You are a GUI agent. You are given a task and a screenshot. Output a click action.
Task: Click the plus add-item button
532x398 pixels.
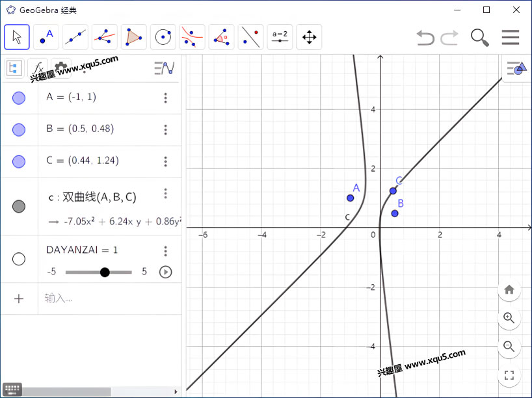(x=19, y=298)
